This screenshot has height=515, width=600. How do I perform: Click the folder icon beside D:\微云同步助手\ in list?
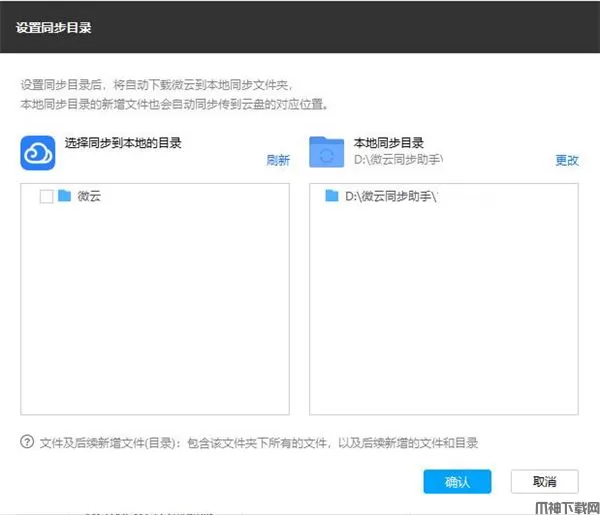pyautogui.click(x=332, y=197)
